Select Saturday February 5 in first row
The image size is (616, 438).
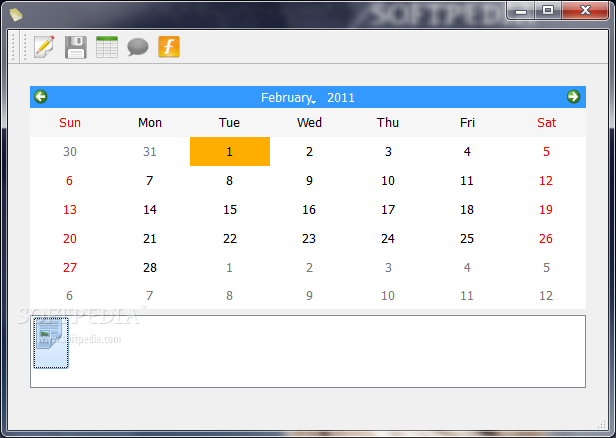(546, 151)
